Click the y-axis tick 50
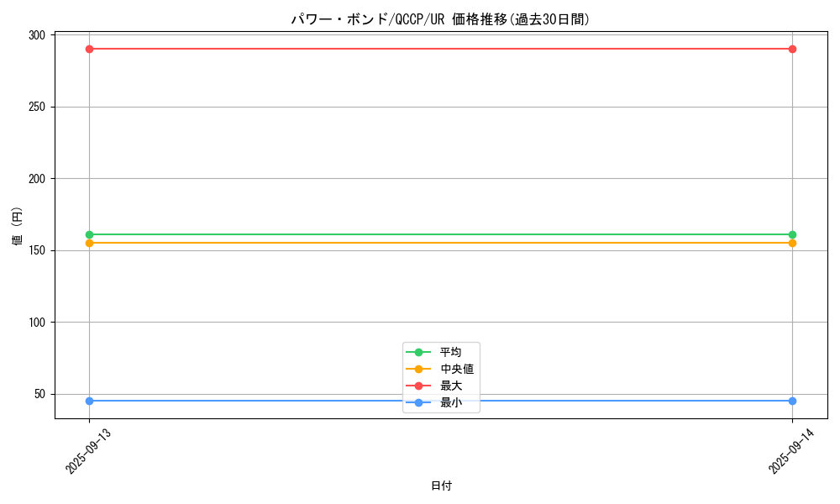 pyautogui.click(x=40, y=394)
